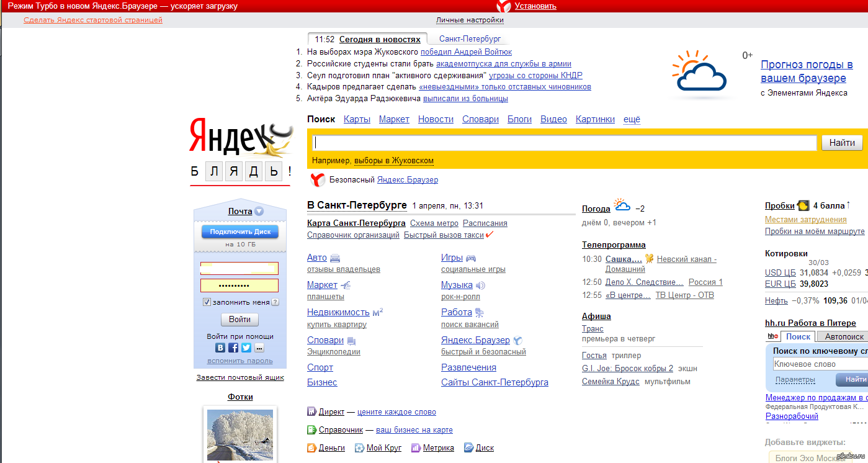Expand Параметры in the hh.ru widget
868x463 pixels.
(x=795, y=380)
